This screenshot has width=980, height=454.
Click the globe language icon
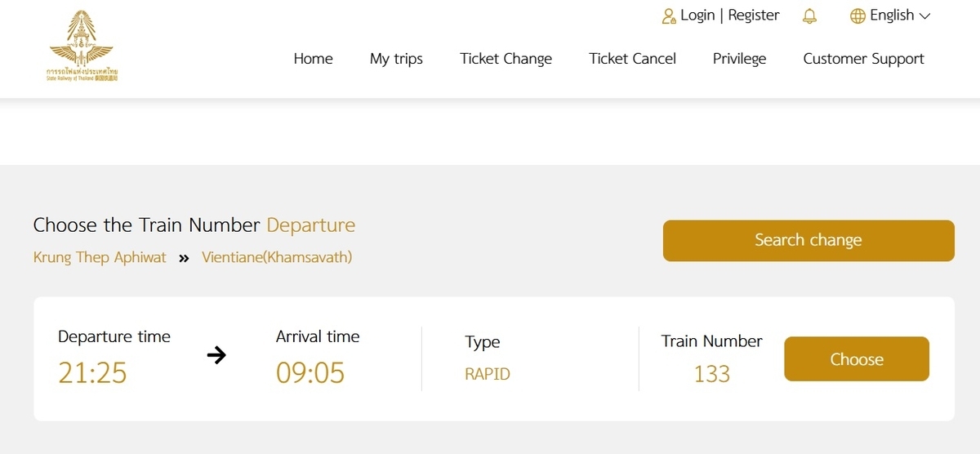[x=857, y=16]
